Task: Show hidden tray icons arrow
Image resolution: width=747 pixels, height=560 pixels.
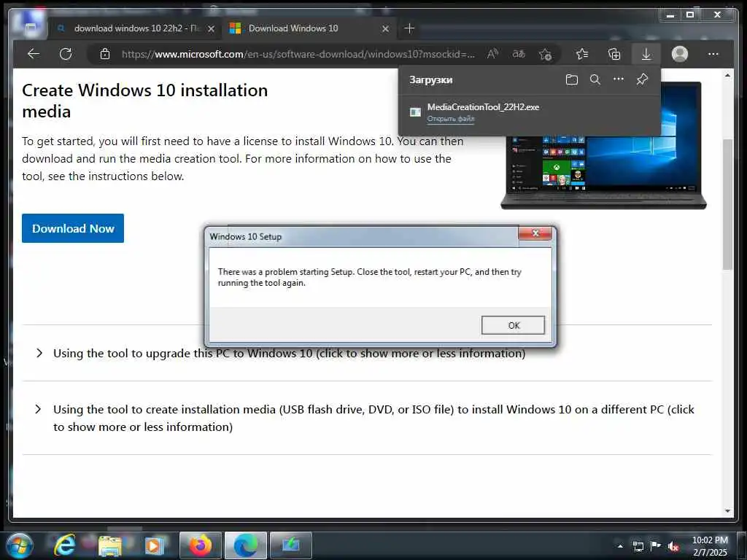Action: pos(620,545)
